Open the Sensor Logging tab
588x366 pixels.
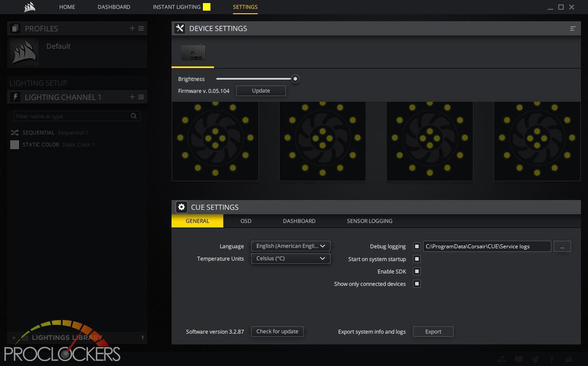(370, 221)
